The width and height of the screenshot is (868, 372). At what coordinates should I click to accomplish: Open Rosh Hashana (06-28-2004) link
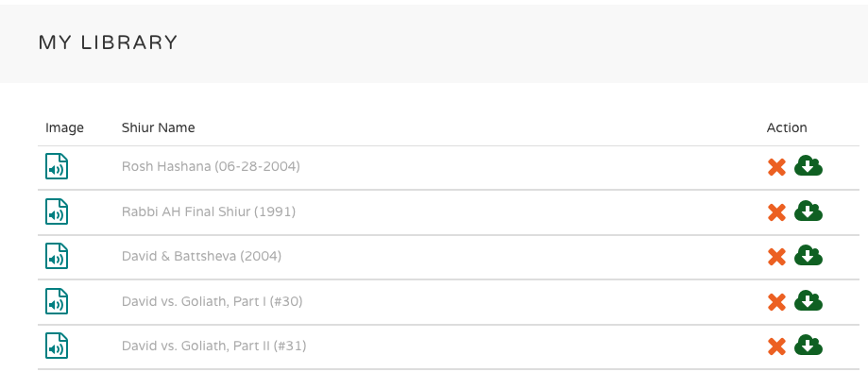[211, 166]
